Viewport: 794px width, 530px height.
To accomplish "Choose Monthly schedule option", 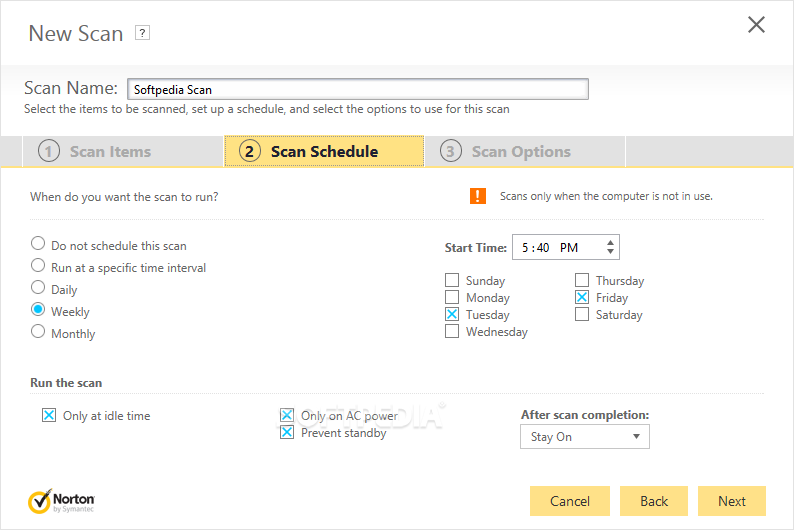I will click(x=38, y=332).
